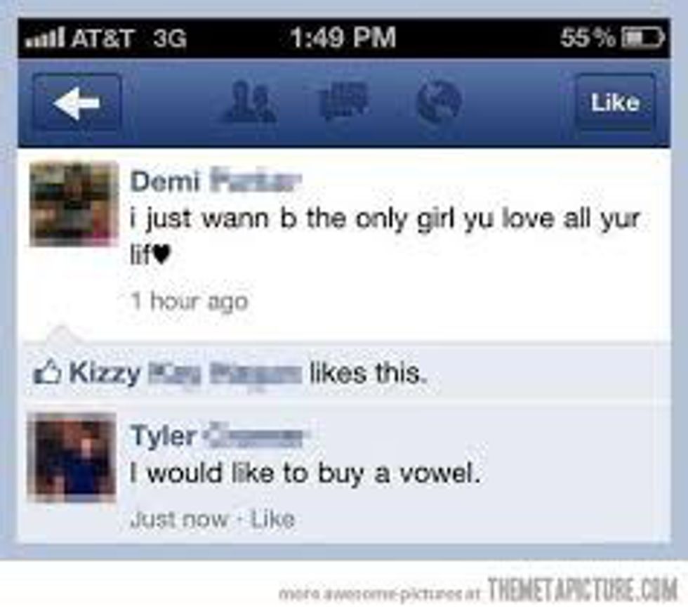This screenshot has height=616, width=688.
Task: Open friend requests icon in header
Action: coord(250,103)
